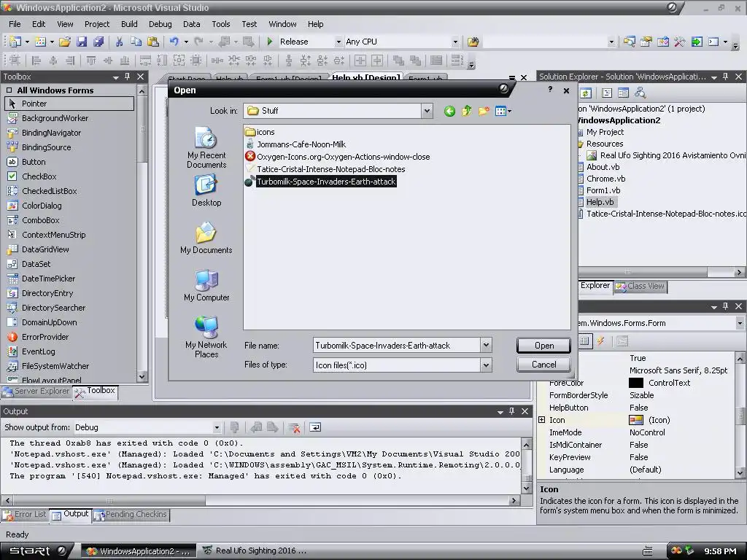Open the Tools menu

tap(220, 24)
